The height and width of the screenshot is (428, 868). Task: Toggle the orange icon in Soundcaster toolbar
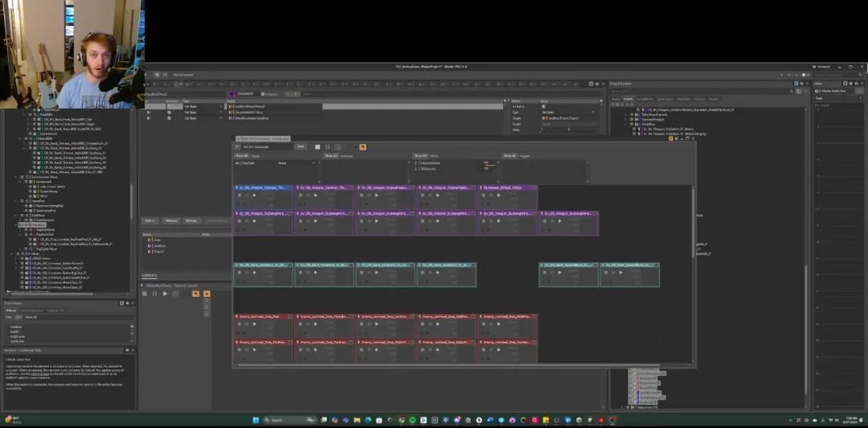(x=362, y=147)
